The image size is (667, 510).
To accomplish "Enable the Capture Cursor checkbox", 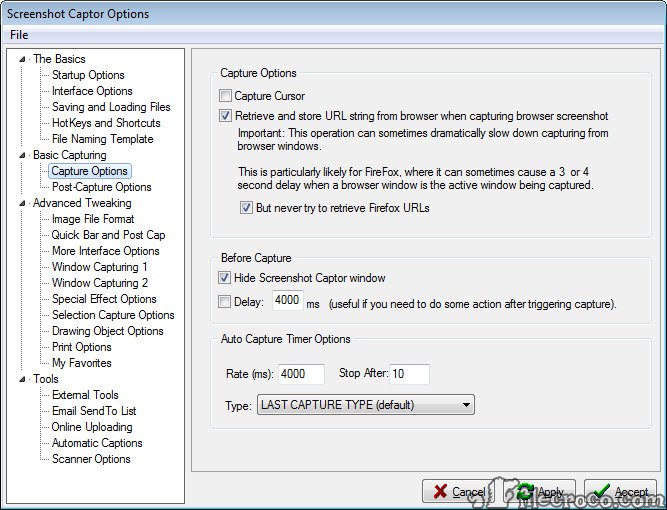I will [226, 96].
